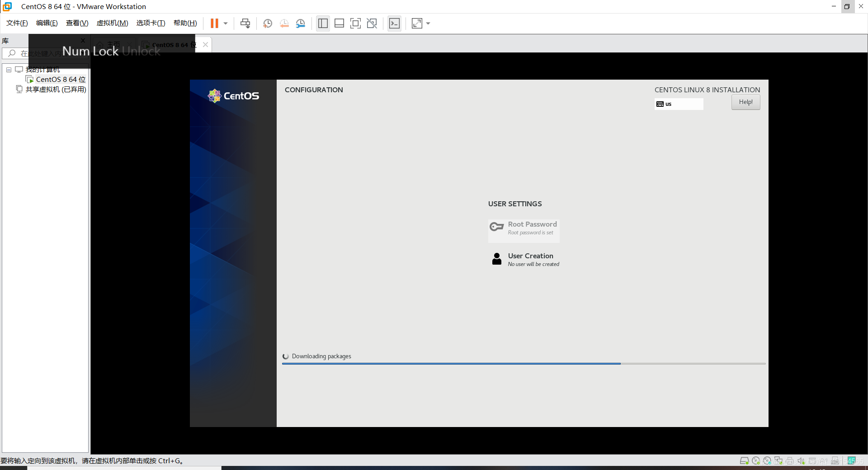Click the CENTOS LINUX 8 INSTALLATION title

point(707,90)
